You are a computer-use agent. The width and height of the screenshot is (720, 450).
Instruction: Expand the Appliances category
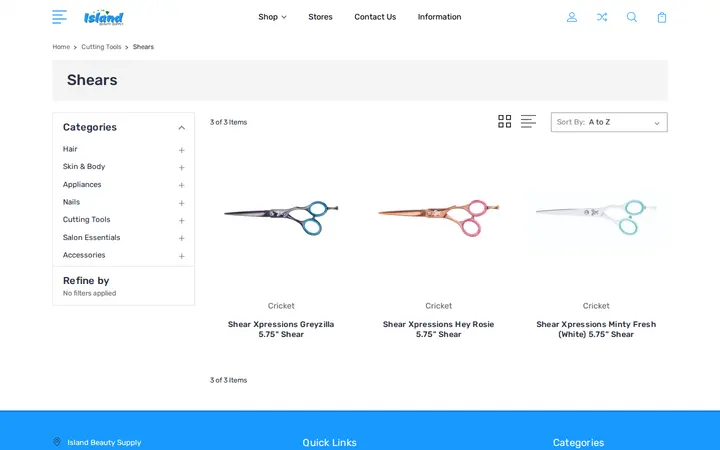(181, 185)
